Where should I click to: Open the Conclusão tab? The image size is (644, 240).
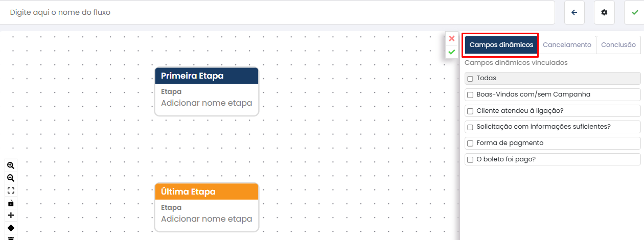(x=618, y=45)
